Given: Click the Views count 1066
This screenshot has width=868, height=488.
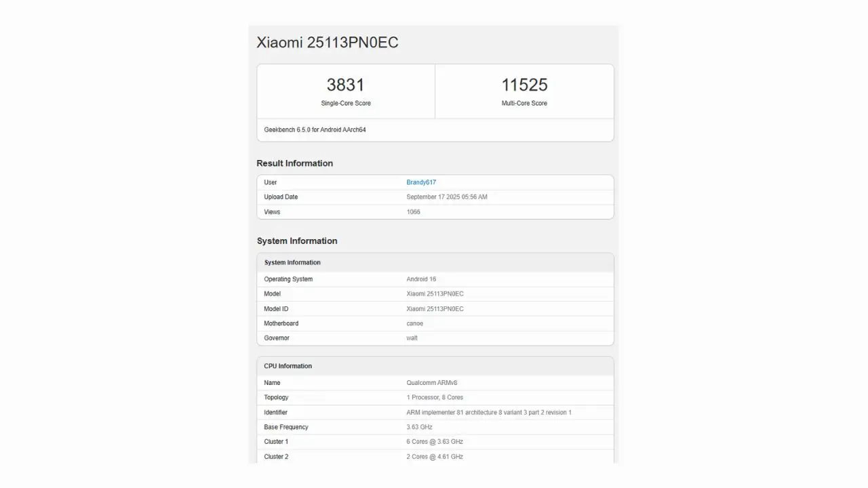Looking at the screenshot, I should pyautogui.click(x=413, y=212).
